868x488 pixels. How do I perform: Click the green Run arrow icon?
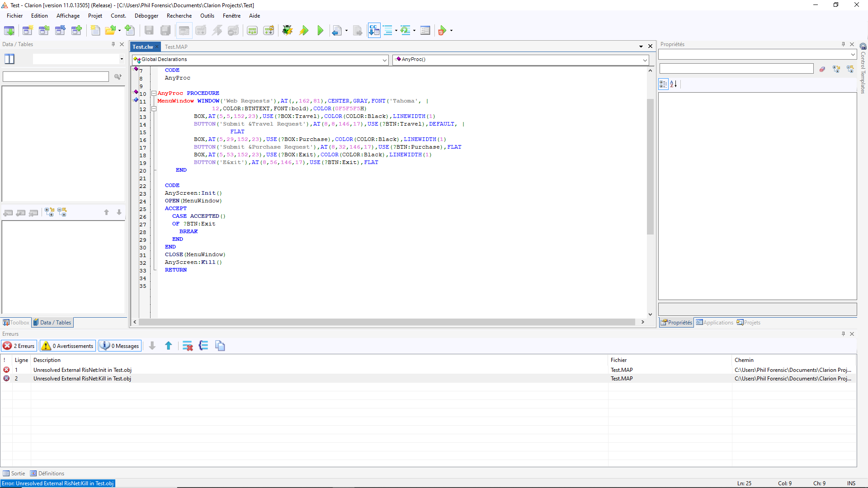[320, 30]
